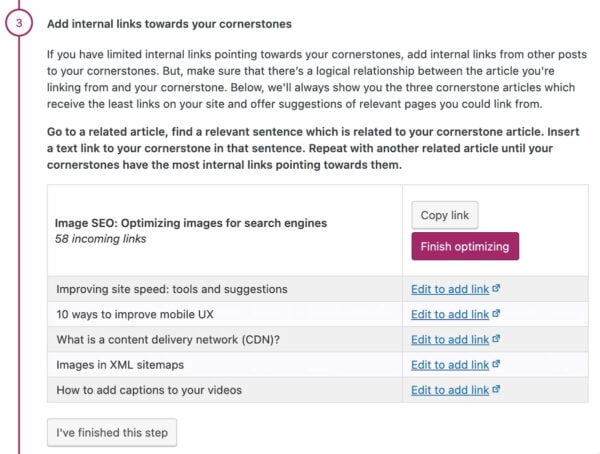Click external-link icon in the site speed row
The image size is (600, 454).
click(496, 289)
